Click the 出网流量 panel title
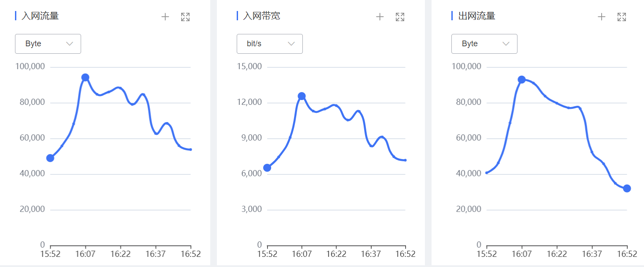 tap(476, 16)
